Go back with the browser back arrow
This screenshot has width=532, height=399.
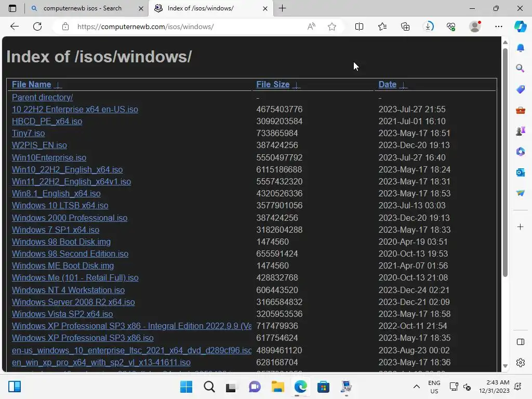point(14,26)
